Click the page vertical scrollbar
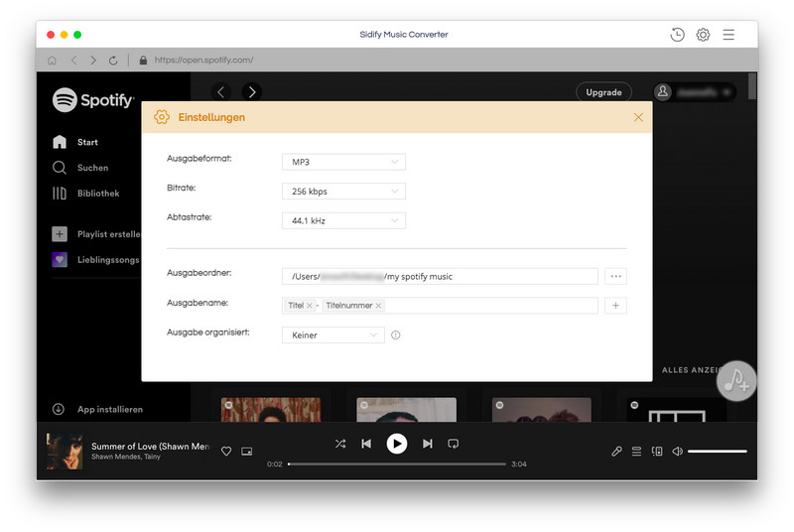The width and height of the screenshot is (794, 532). click(752, 86)
